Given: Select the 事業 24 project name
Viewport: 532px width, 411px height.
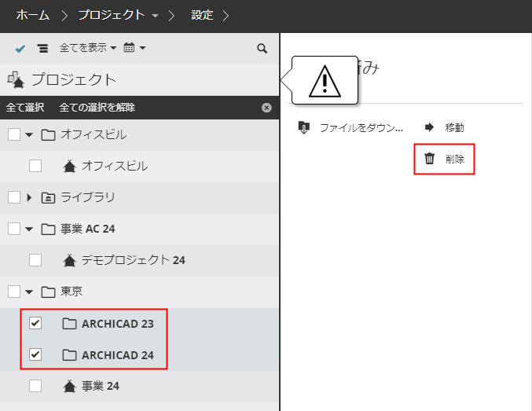Looking at the screenshot, I should pyautogui.click(x=101, y=386).
